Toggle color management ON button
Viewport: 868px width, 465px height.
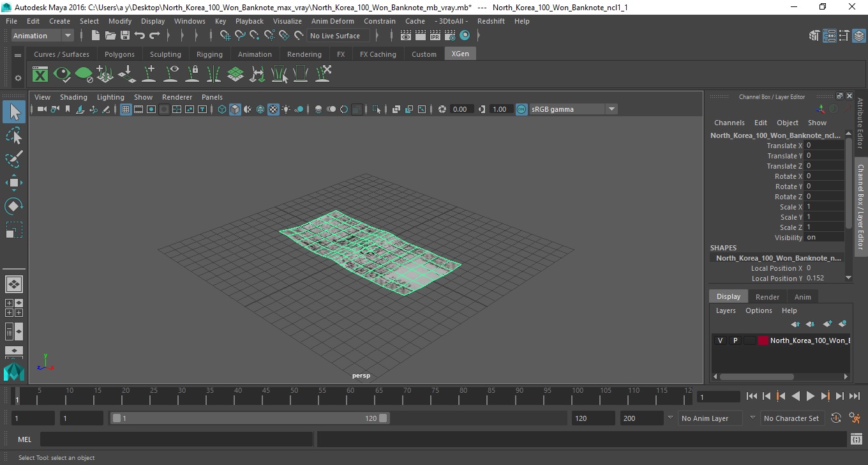click(521, 109)
